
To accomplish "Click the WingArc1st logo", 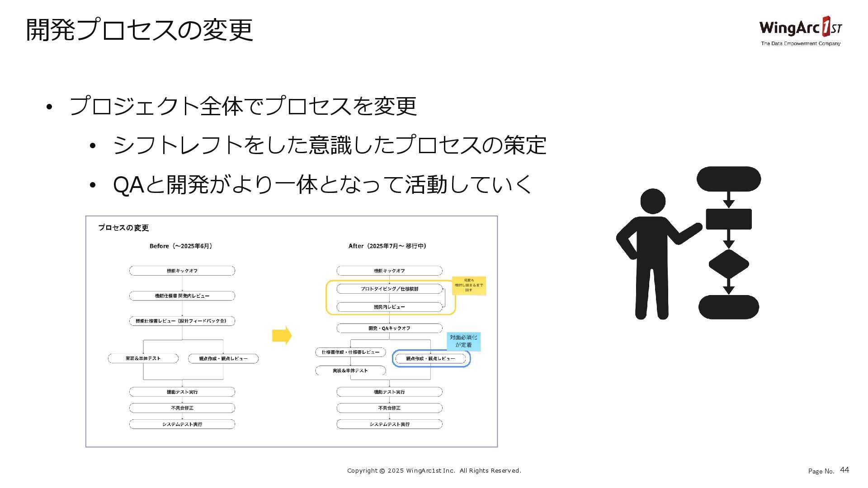I will point(800,31).
